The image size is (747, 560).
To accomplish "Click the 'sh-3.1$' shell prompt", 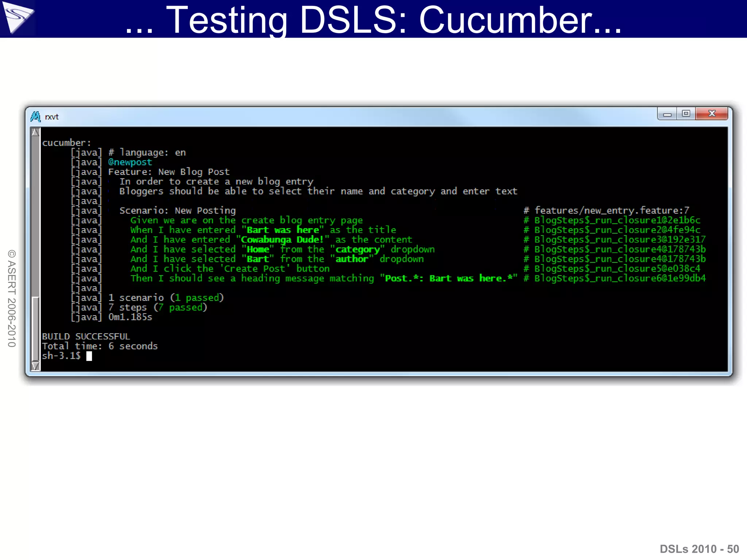I will coord(61,356).
